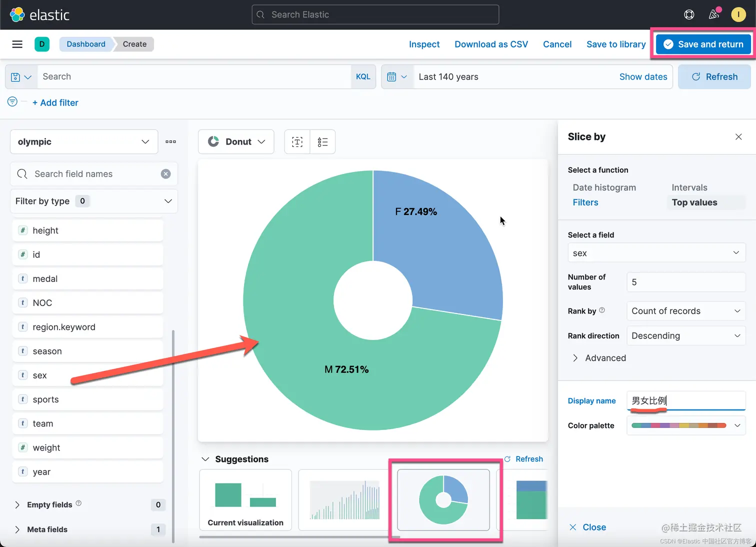Toggle the KQL query language switch
This screenshot has height=547, width=756.
[x=363, y=77]
